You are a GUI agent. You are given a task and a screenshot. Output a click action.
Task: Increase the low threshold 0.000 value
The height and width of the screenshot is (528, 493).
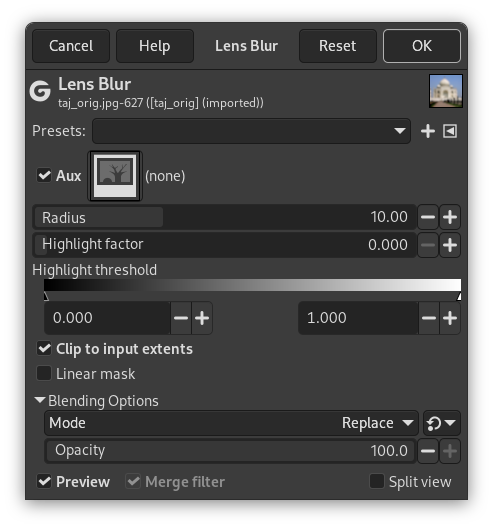pyautogui.click(x=202, y=318)
